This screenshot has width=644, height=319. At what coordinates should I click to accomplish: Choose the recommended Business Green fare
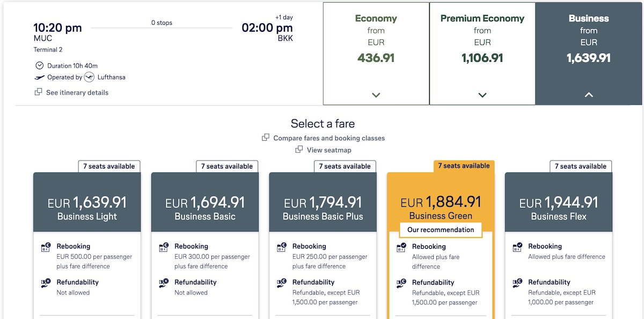point(441,208)
